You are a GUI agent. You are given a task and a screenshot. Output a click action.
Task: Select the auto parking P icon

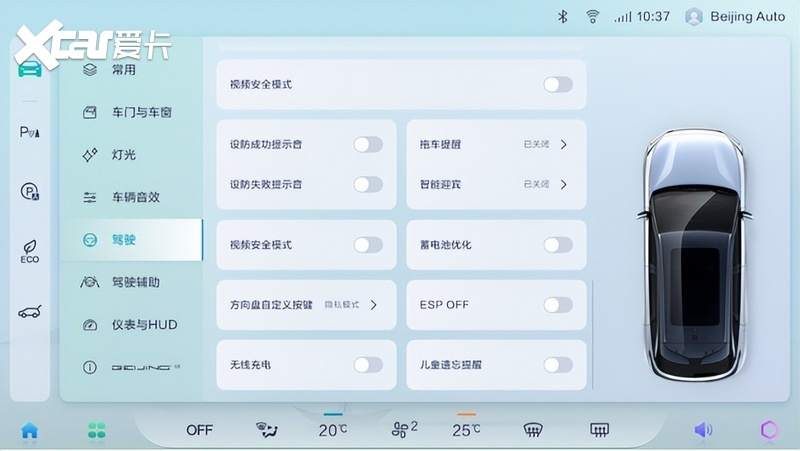[30, 192]
